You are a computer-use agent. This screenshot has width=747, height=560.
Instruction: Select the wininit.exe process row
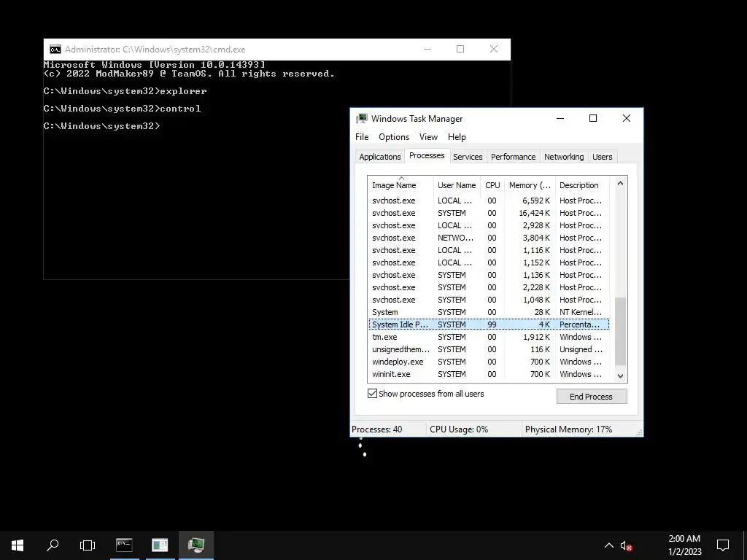pyautogui.click(x=489, y=374)
